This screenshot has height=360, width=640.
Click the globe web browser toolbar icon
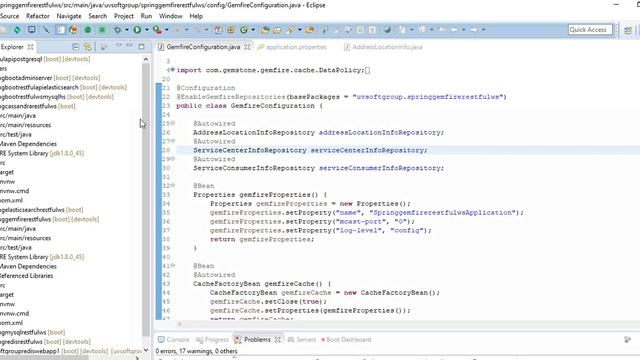pos(387,29)
